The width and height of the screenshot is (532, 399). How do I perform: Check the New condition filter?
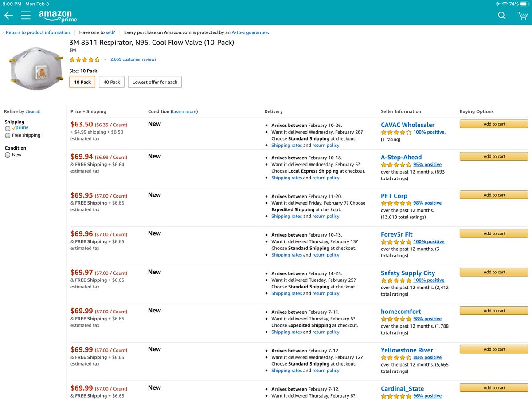[x=8, y=155]
